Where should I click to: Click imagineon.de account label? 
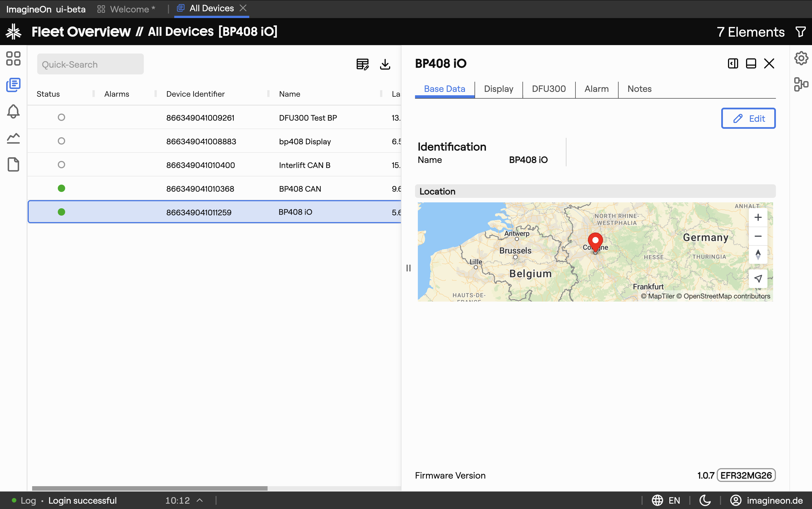point(775,501)
